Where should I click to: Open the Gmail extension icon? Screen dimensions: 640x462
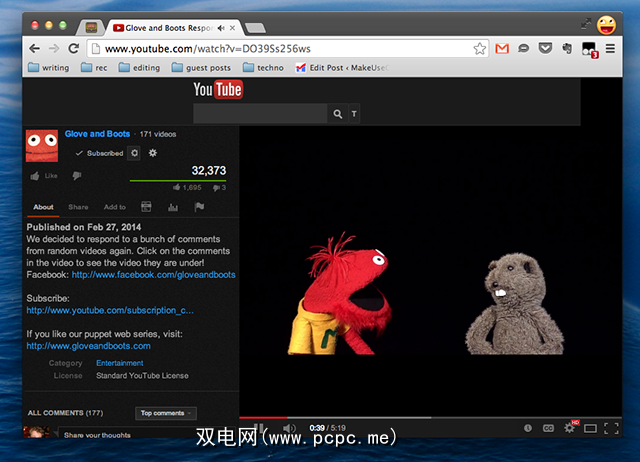pos(502,49)
